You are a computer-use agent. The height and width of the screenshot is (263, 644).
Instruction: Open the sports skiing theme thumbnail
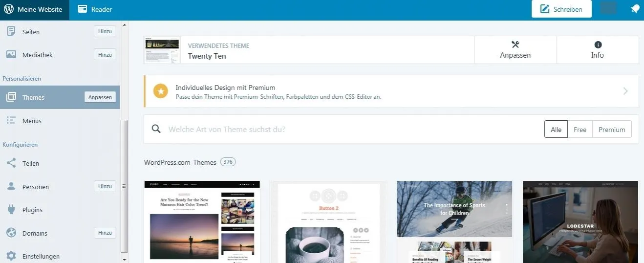pyautogui.click(x=454, y=222)
